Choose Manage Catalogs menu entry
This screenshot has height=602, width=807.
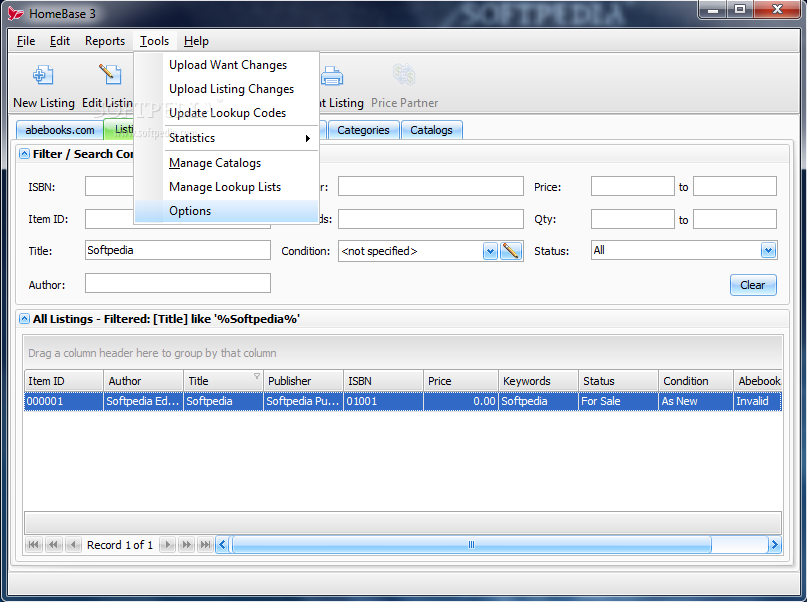pyautogui.click(x=215, y=163)
